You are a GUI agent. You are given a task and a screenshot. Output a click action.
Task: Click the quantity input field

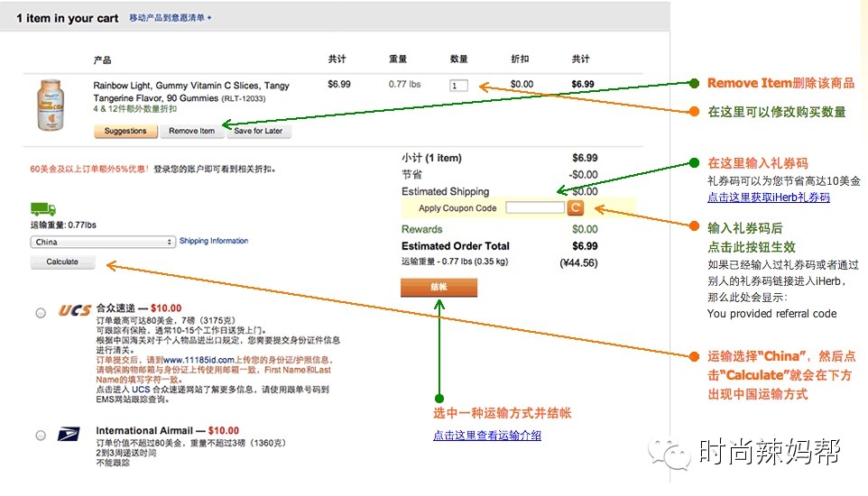[458, 86]
